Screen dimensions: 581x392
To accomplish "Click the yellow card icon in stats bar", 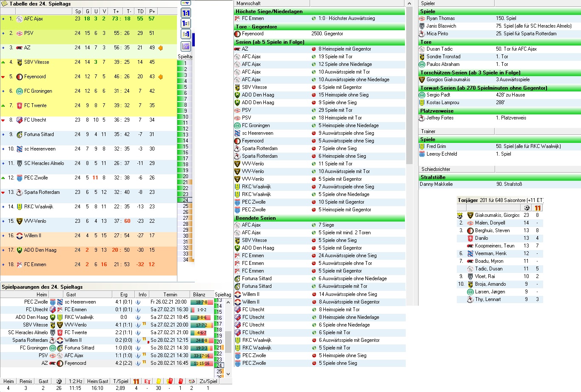I will pos(159,381).
